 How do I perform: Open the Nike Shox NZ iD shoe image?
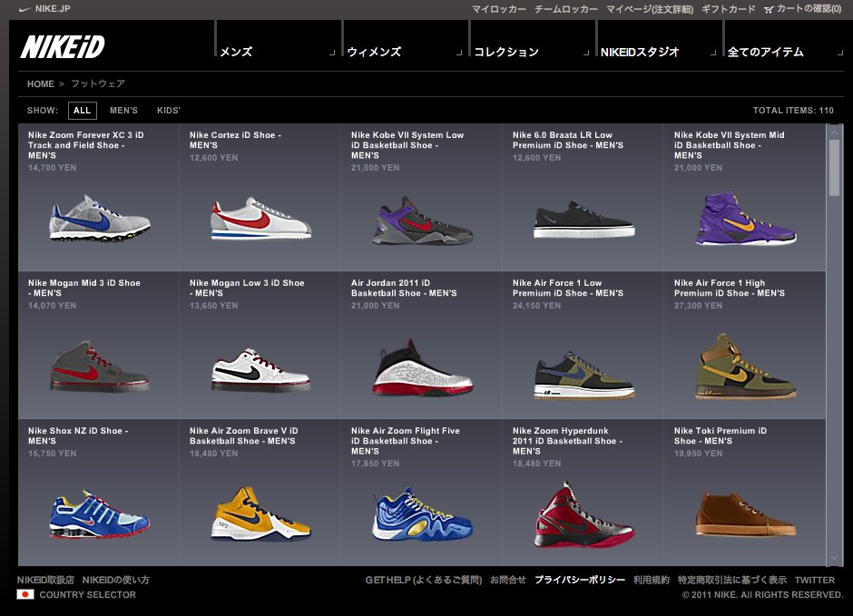tap(100, 514)
